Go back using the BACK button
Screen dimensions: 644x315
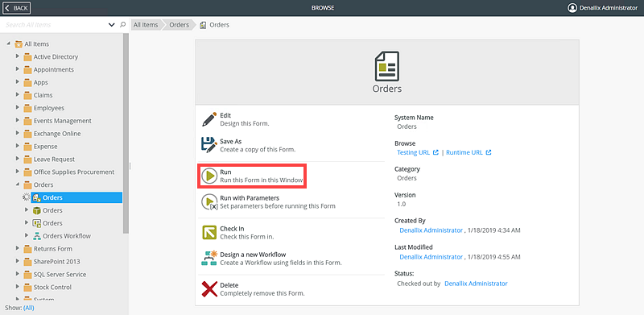tap(17, 8)
